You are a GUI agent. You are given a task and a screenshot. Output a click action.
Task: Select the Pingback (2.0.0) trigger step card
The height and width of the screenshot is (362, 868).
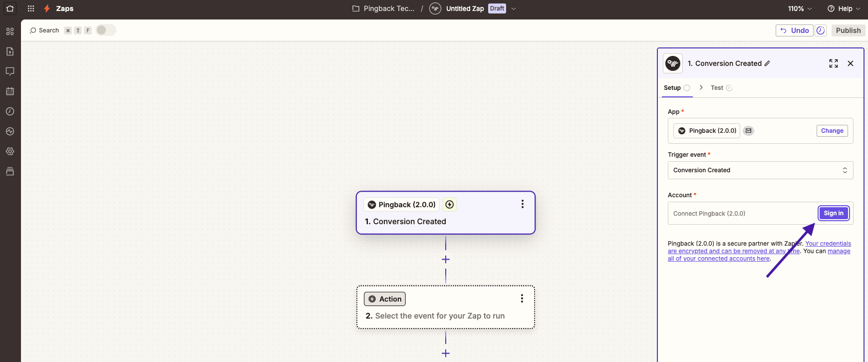click(445, 213)
